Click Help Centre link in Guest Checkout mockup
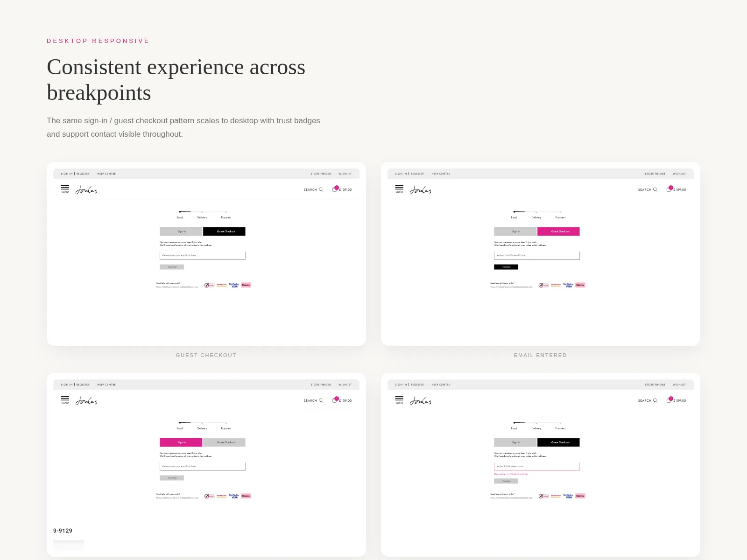This screenshot has width=747, height=560. click(106, 174)
